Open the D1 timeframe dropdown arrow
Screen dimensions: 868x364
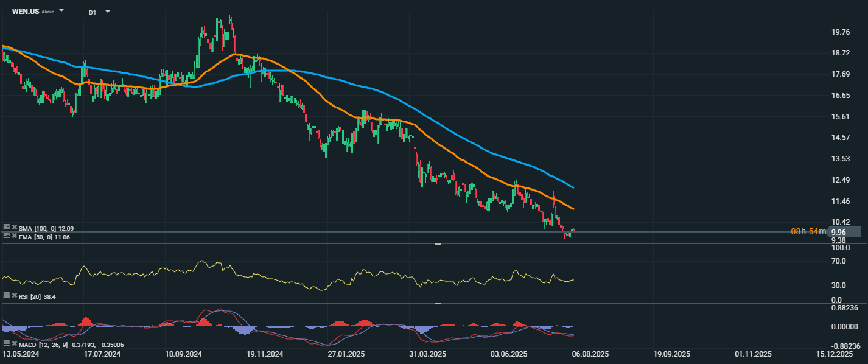tap(108, 12)
